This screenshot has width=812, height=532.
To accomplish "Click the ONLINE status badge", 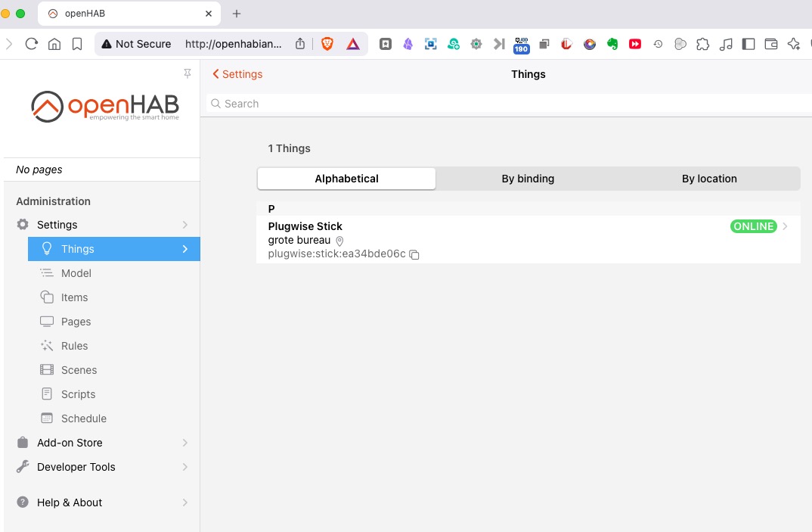I will pos(754,226).
